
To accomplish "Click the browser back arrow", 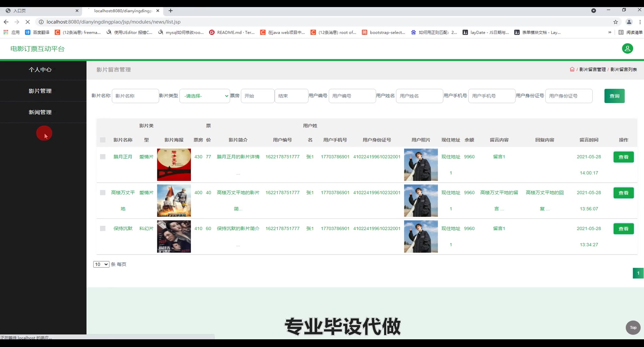I will coord(6,22).
